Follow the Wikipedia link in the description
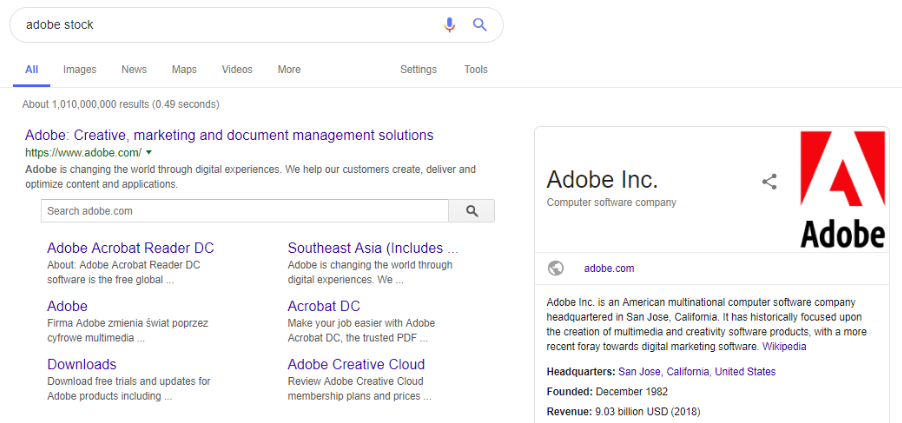This screenshot has height=423, width=902. pos(784,346)
